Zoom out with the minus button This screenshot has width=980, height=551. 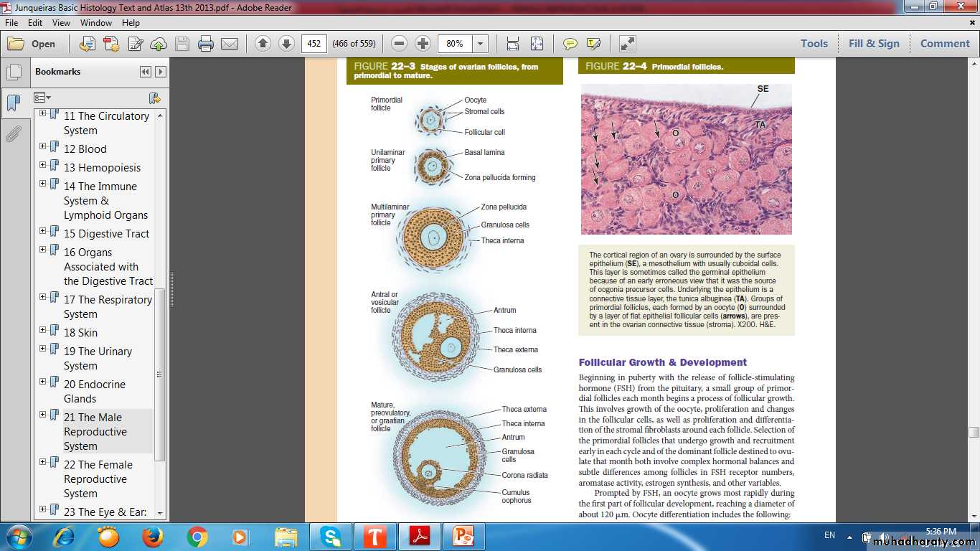(x=400, y=44)
